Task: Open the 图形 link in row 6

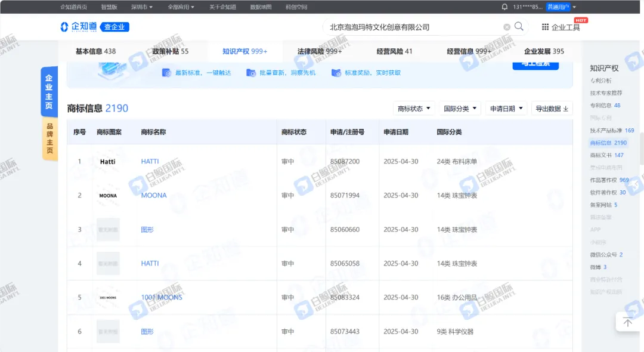Action: tap(147, 332)
